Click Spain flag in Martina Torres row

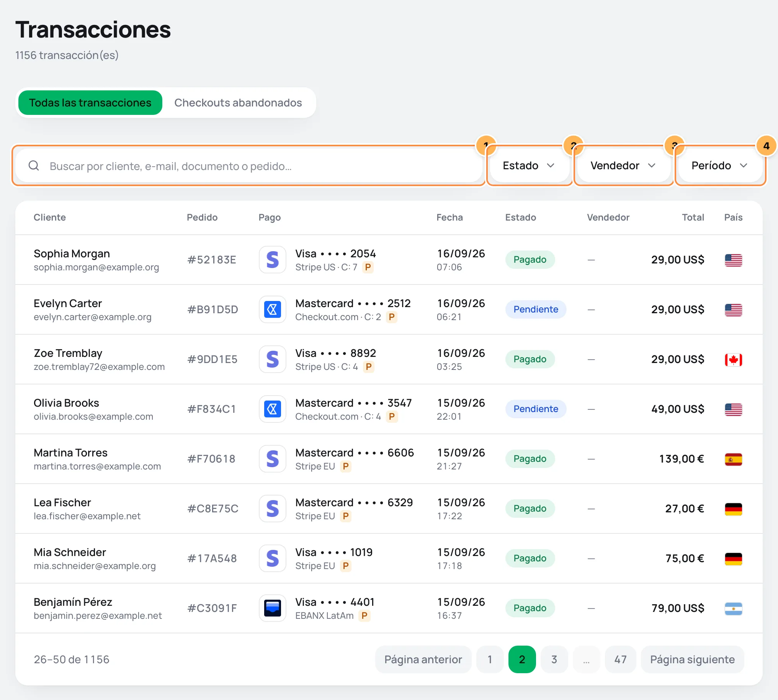[733, 459]
